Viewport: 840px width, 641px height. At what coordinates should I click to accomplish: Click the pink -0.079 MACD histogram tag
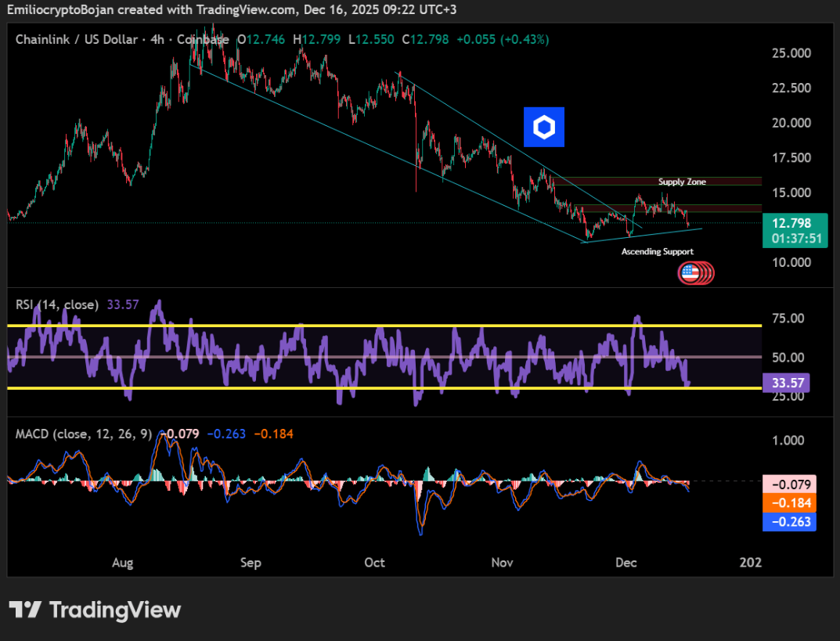point(789,484)
